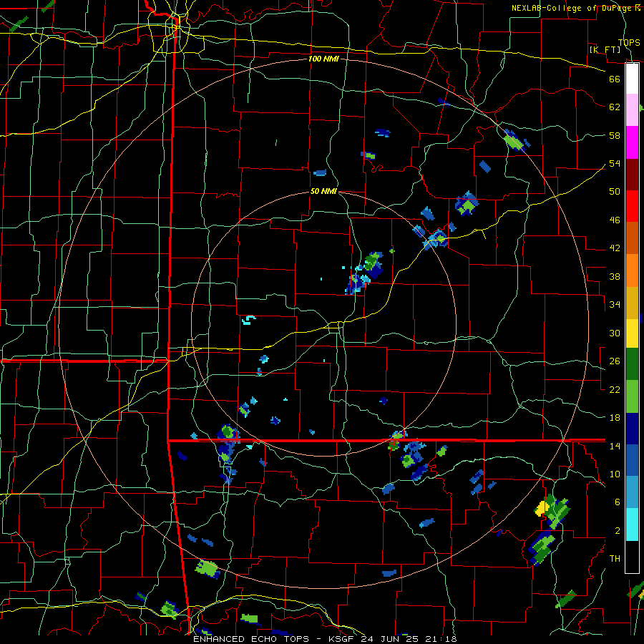This screenshot has width=644, height=644.
Task: Click the 58 value on the legend
Action: (x=615, y=135)
